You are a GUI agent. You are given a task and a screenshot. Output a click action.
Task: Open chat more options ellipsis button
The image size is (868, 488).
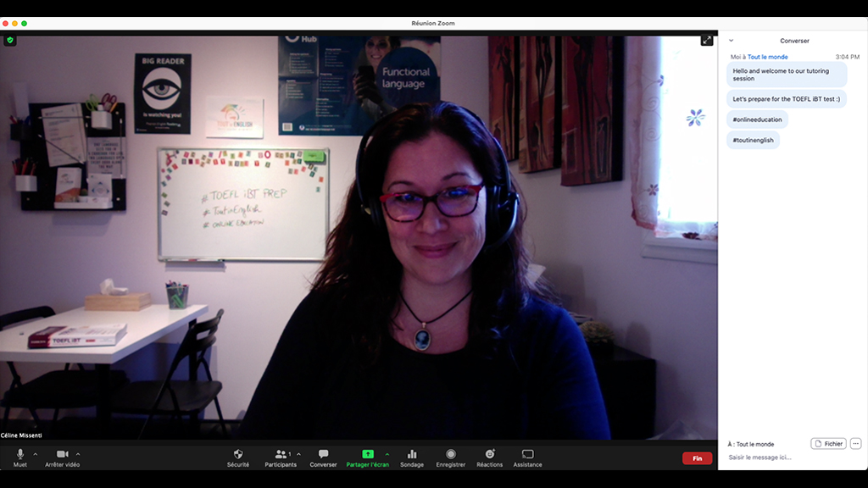pyautogui.click(x=856, y=444)
